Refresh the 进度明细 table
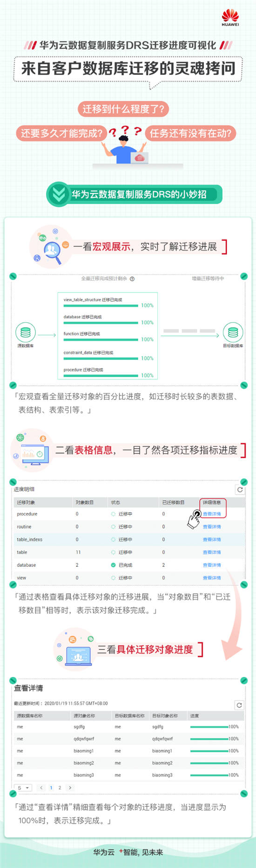The image size is (256, 868). tap(240, 490)
